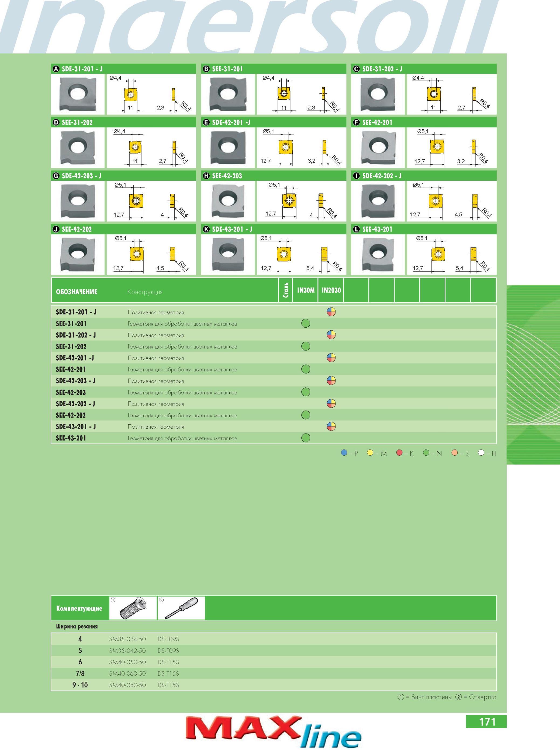Click "Позитивная геометрия" in the SDE-43-201 - J row

point(155,427)
